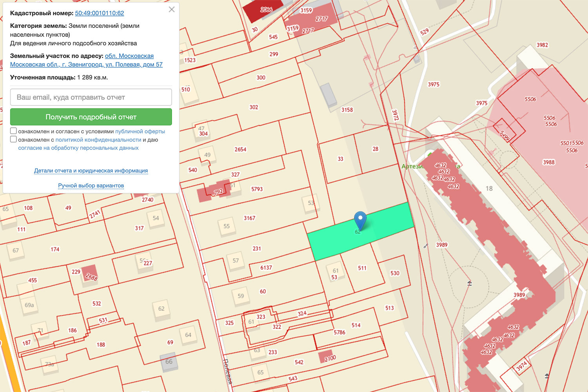Focus the email field for the report
Image resolution: width=588 pixels, height=392 pixels.
pos(91,97)
